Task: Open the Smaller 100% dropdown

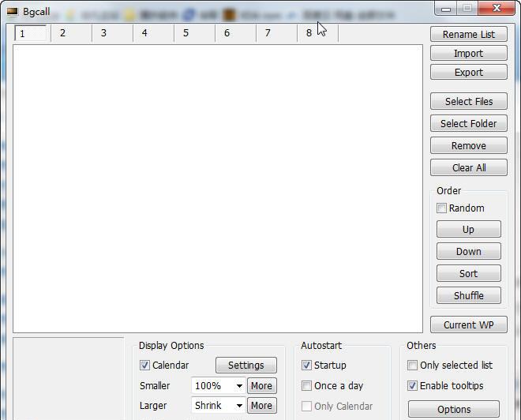Action: coord(218,386)
